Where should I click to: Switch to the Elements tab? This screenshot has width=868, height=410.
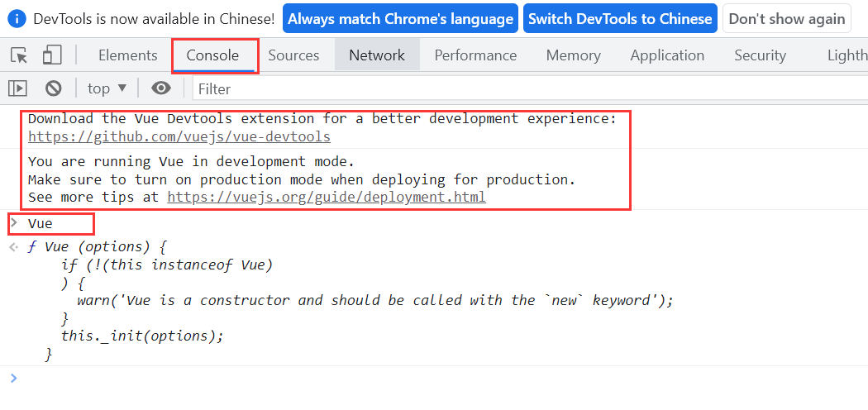click(128, 55)
